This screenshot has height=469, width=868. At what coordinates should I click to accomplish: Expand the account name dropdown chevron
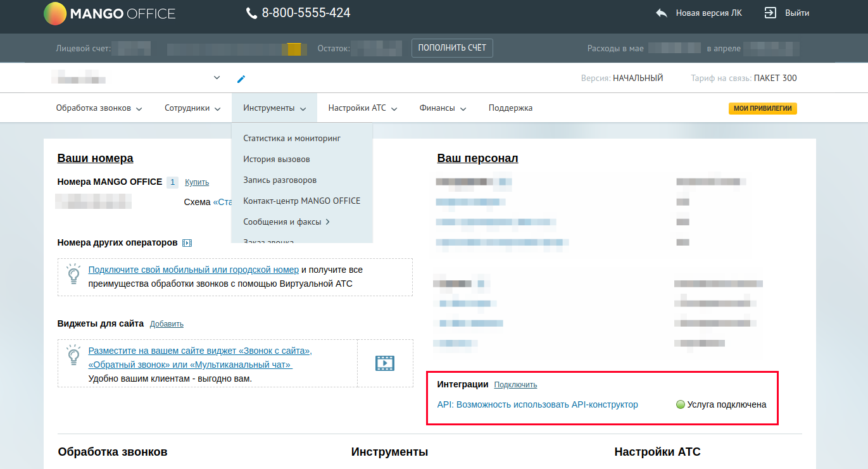(217, 78)
